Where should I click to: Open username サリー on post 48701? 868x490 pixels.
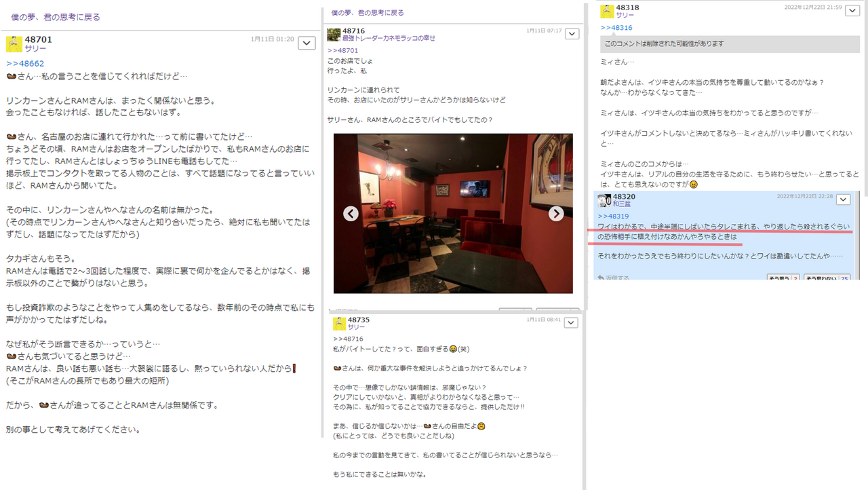point(35,49)
